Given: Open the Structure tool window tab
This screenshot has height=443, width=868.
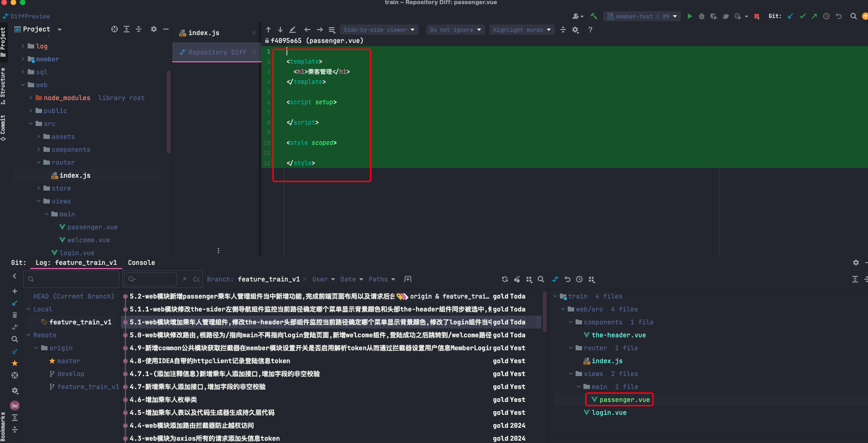Looking at the screenshot, I should click(3, 85).
